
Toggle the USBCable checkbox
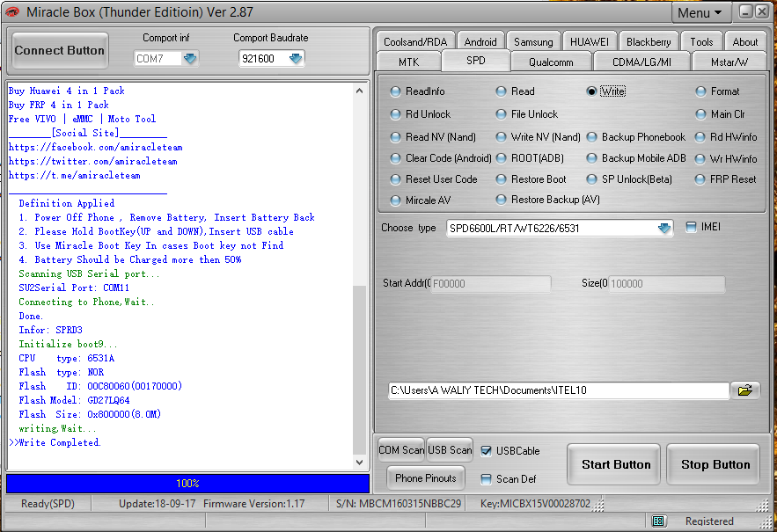(x=486, y=451)
